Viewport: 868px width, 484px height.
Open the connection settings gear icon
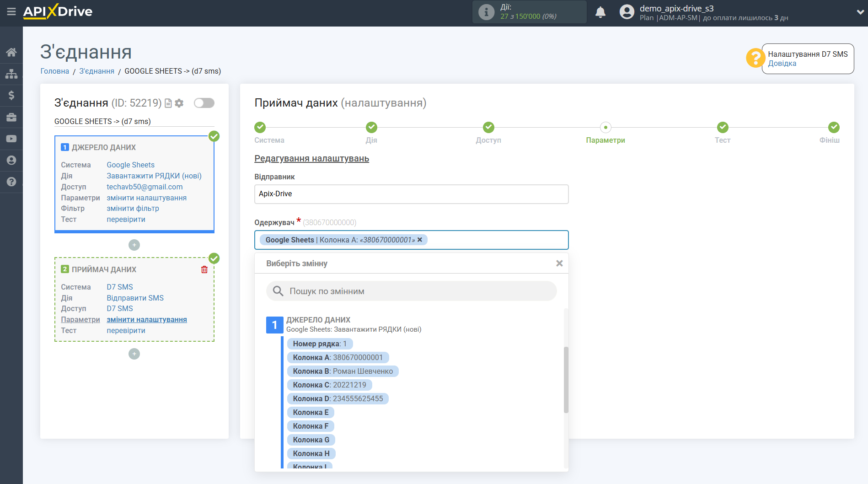pos(179,103)
